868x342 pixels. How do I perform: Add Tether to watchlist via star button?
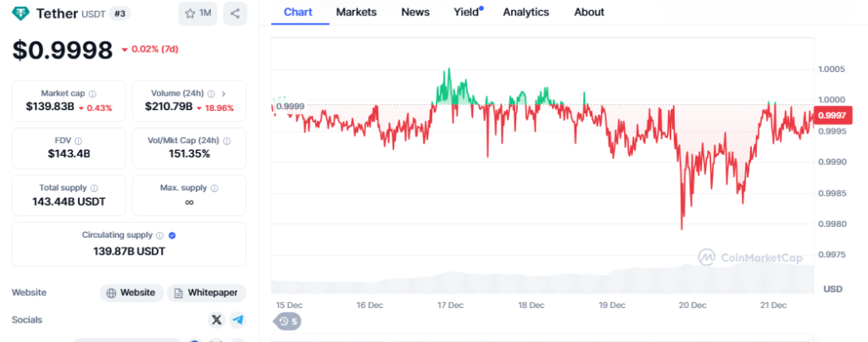198,14
